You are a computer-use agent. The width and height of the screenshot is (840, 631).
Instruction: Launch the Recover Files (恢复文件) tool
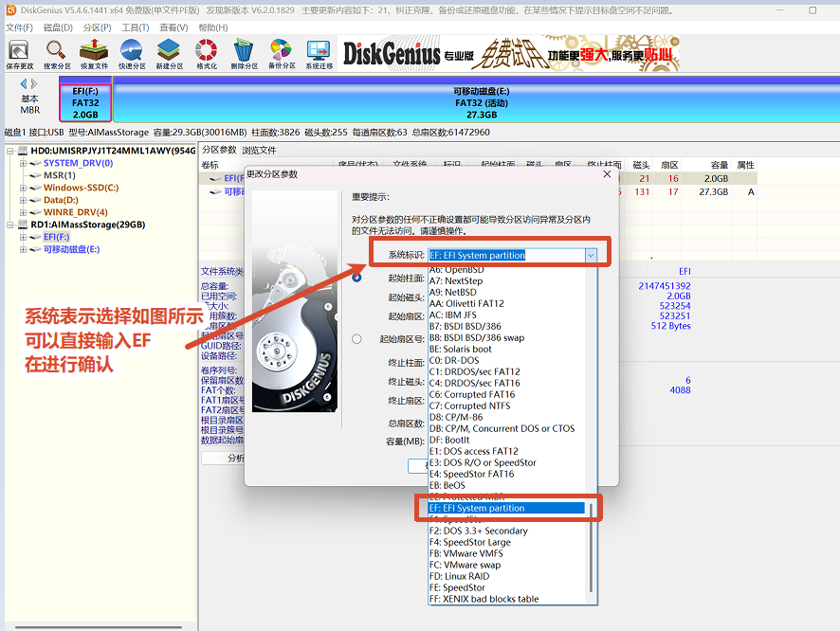(94, 54)
